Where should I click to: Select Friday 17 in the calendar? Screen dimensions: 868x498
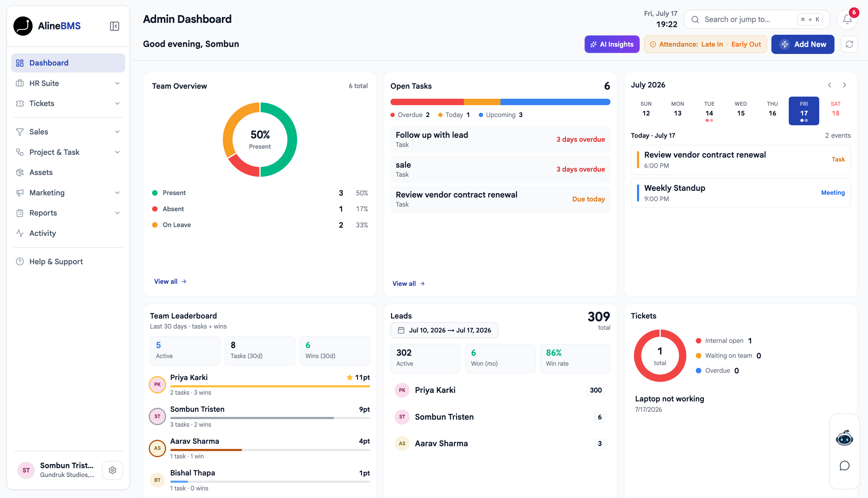point(804,111)
